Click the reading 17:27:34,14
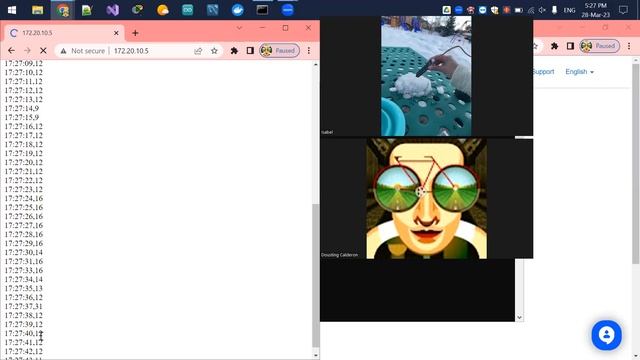The width and height of the screenshot is (640, 360). [x=23, y=280]
